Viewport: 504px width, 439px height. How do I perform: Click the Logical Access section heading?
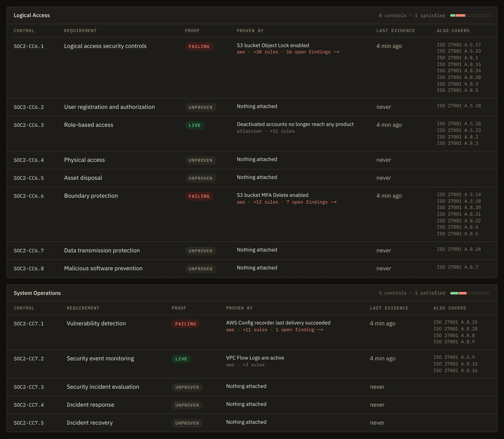click(32, 15)
